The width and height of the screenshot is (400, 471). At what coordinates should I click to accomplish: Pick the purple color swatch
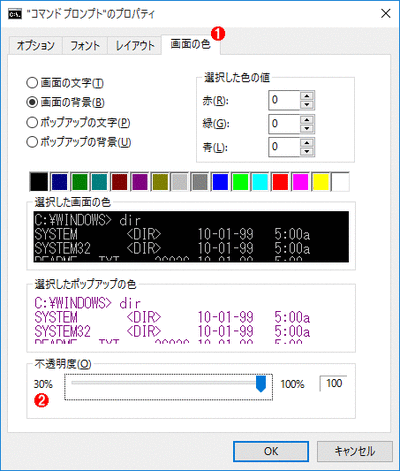(x=140, y=182)
